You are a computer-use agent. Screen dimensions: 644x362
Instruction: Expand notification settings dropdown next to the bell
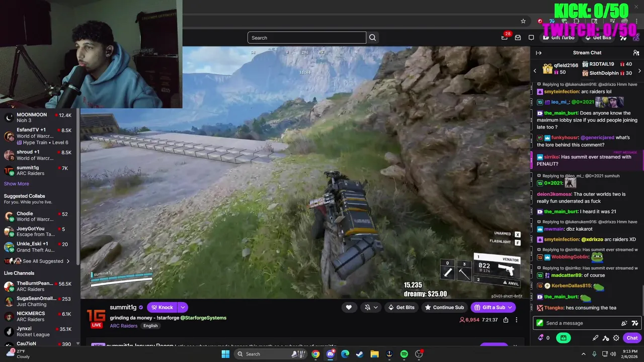tap(376, 307)
